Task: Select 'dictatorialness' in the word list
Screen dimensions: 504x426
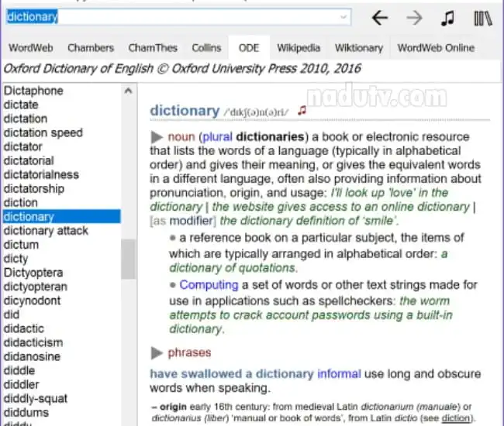Action: pos(41,175)
